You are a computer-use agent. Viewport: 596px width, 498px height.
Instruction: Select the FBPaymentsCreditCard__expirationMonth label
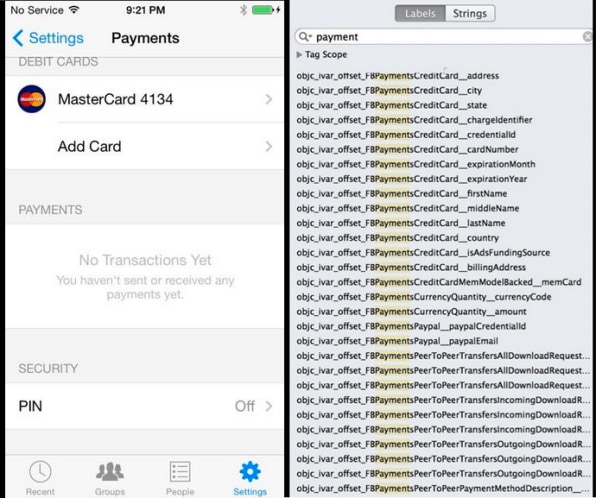[416, 164]
